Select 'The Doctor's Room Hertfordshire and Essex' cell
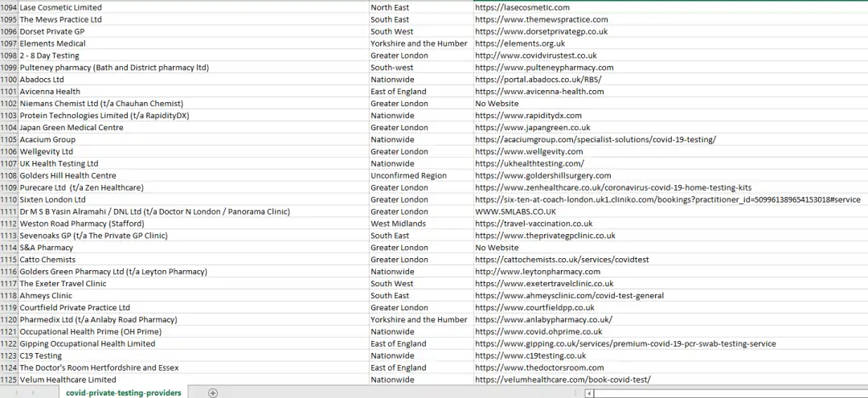Image resolution: width=868 pixels, height=398 pixels. (x=194, y=367)
